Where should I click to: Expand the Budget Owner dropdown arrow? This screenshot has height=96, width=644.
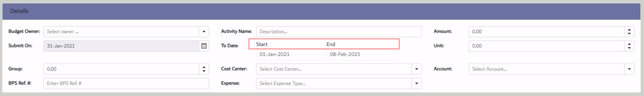pos(204,32)
